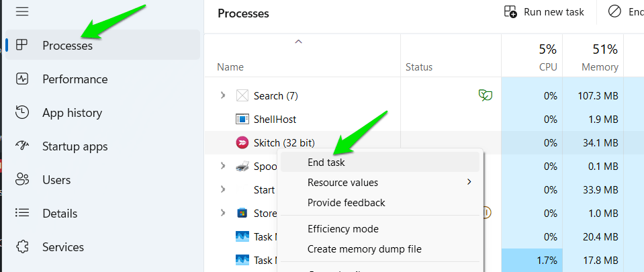Open the hamburger navigation menu
The width and height of the screenshot is (644, 272).
[22, 11]
